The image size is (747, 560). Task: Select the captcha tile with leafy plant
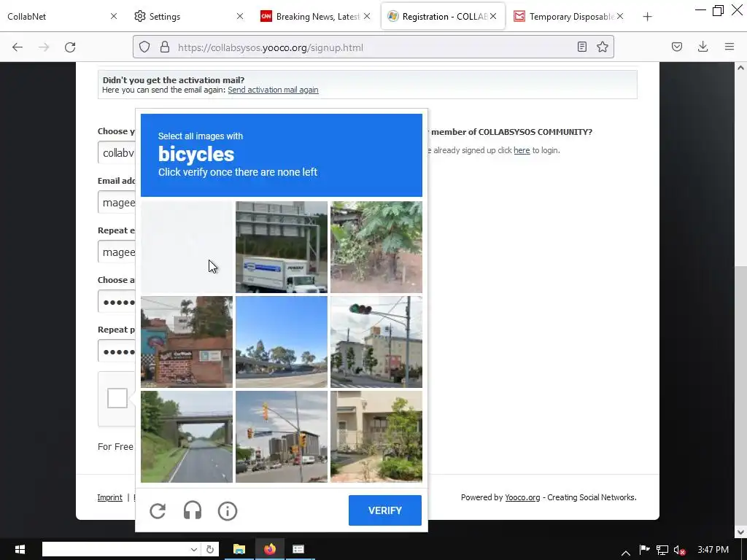click(x=376, y=247)
